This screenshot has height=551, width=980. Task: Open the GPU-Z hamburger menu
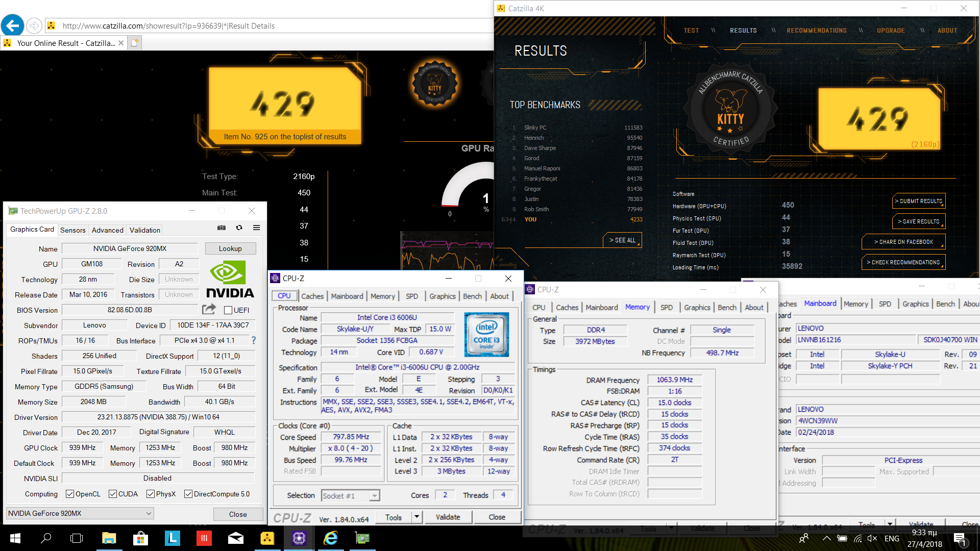(x=256, y=228)
